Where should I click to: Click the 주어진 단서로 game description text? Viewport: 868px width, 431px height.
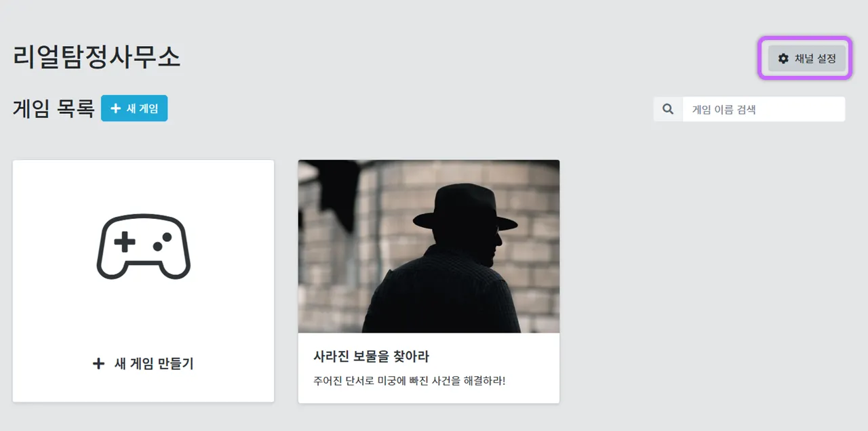click(x=410, y=380)
